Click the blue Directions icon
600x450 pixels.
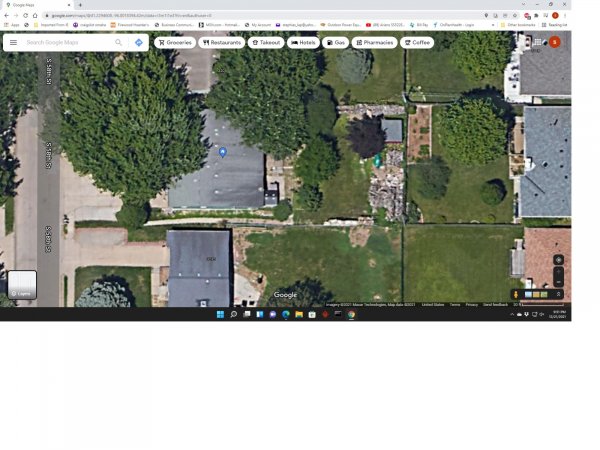[138, 43]
